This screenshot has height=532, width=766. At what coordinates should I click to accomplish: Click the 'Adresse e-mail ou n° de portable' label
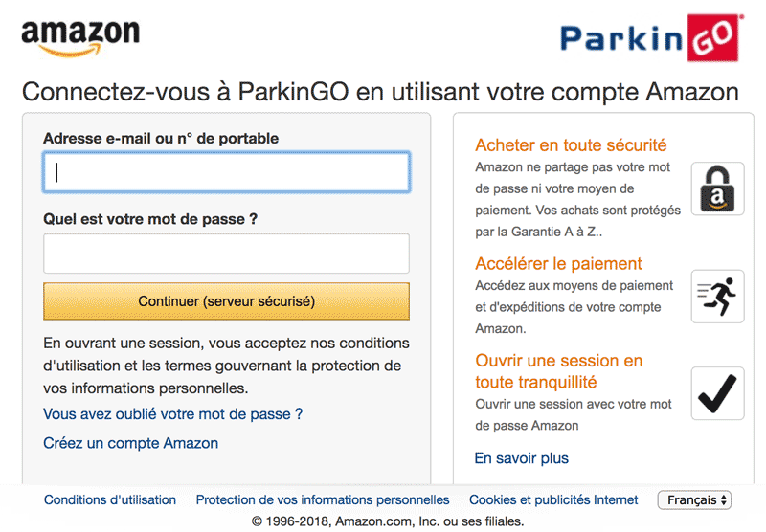pos(161,138)
